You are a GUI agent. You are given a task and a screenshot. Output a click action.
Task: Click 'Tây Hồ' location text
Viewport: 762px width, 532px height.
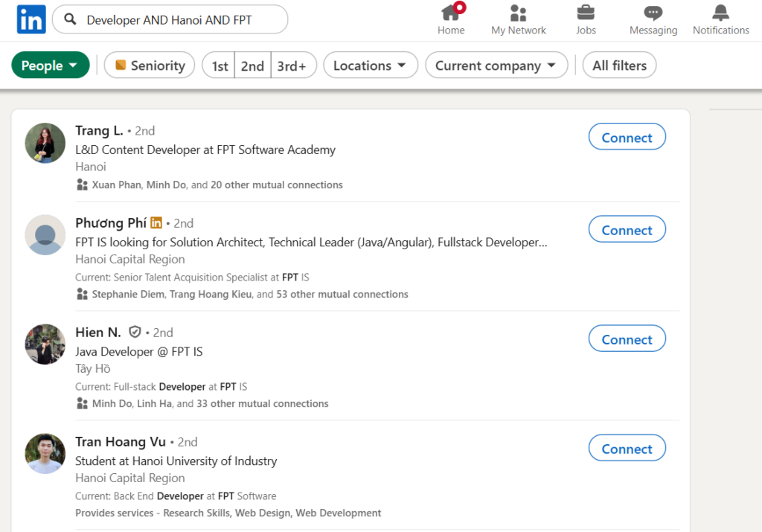[93, 368]
